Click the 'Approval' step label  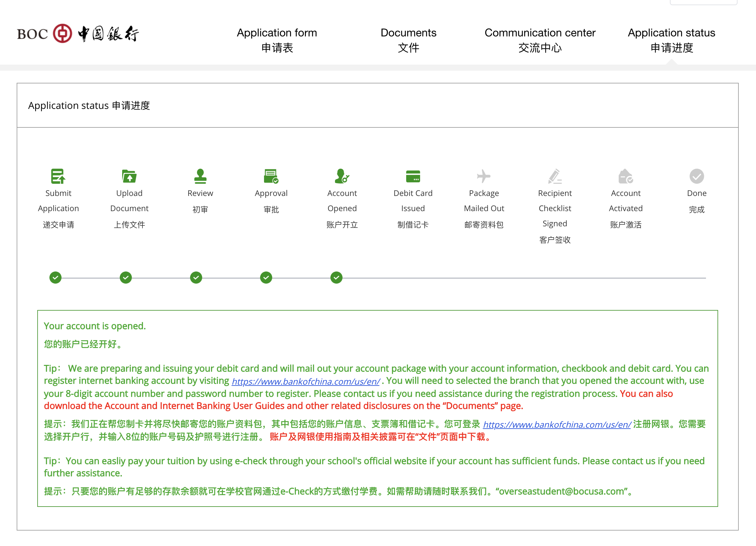click(271, 194)
